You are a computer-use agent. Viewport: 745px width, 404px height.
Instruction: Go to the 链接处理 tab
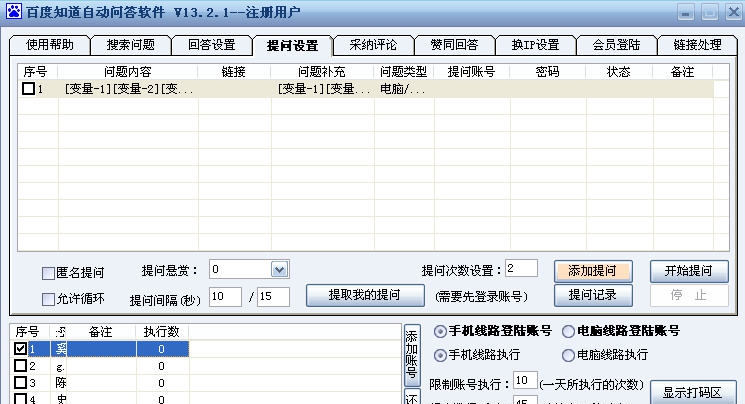(x=697, y=45)
